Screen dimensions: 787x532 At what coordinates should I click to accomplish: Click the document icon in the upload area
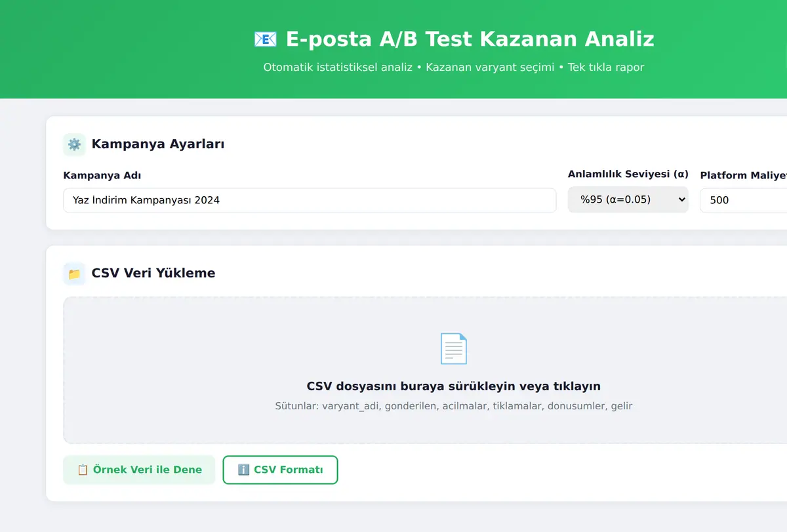point(453,348)
